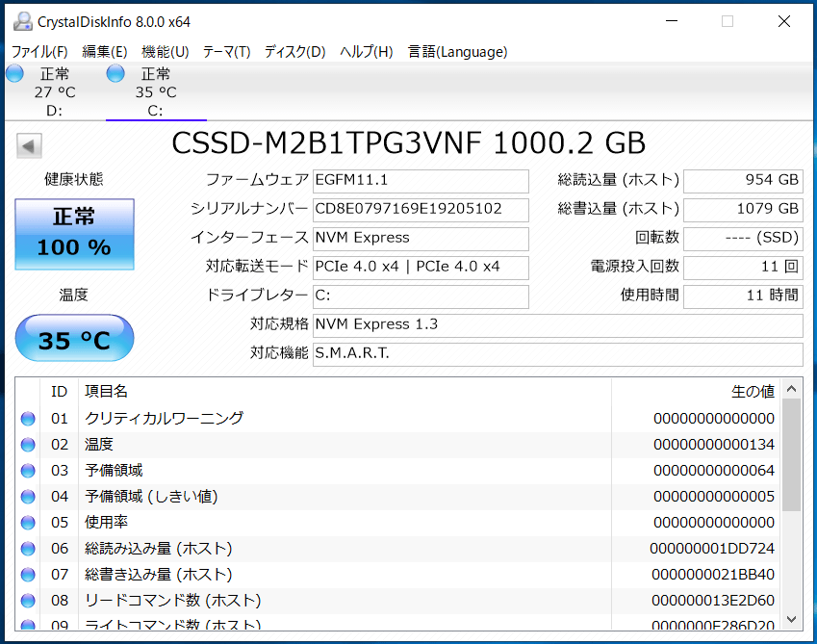The height and width of the screenshot is (644, 817).
Task: Click raw value 000000001DD724
Action: [x=712, y=549]
